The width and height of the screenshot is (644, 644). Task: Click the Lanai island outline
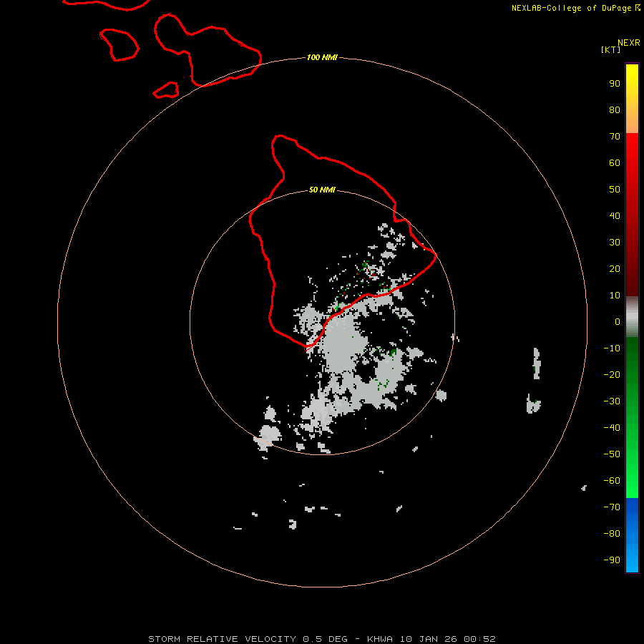pos(119,45)
